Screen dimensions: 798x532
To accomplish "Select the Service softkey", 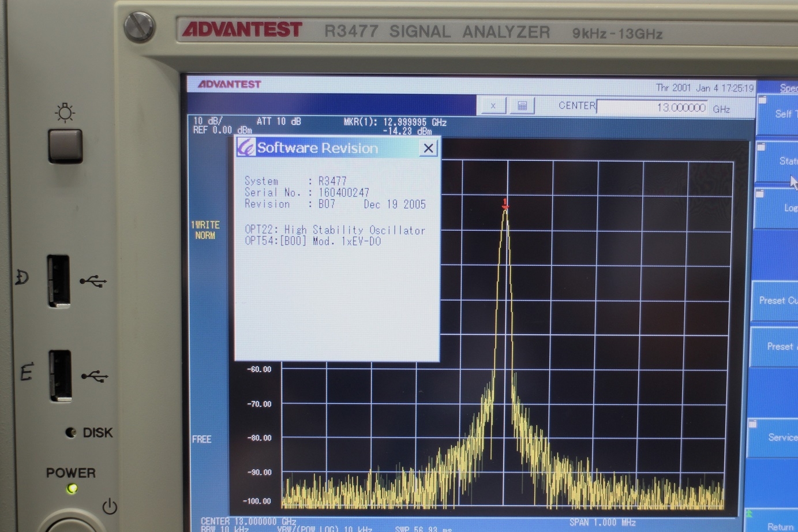I will [x=773, y=437].
